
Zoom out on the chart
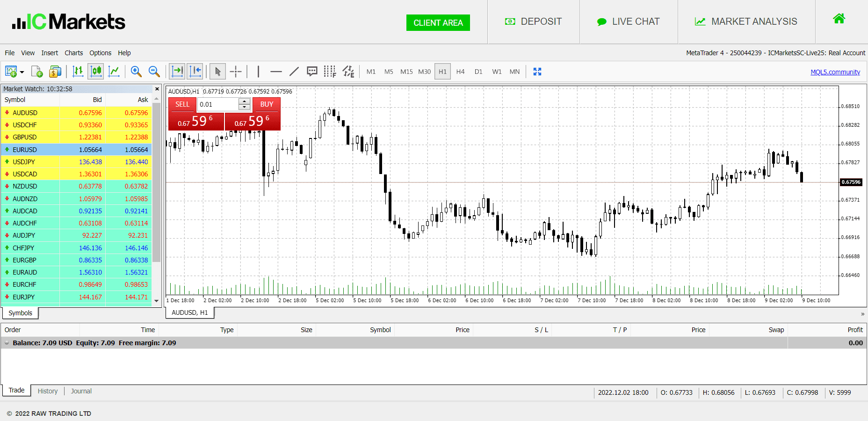[x=154, y=72]
